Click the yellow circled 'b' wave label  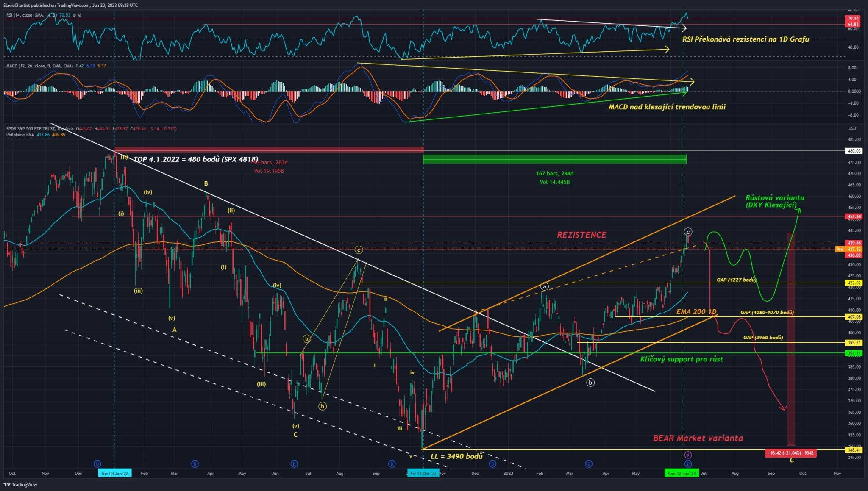[x=323, y=406]
